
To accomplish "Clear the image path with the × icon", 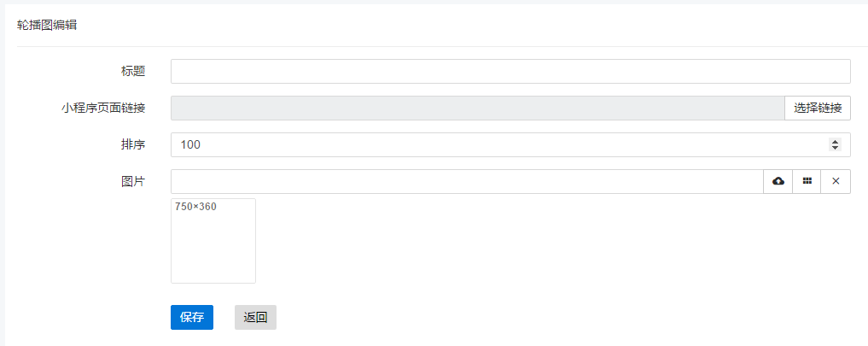I will click(836, 181).
